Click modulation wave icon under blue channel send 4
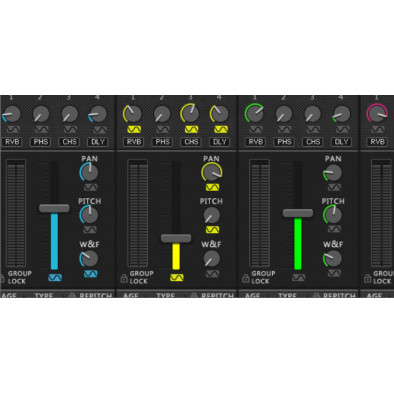This screenshot has height=394, width=394. 99,129
